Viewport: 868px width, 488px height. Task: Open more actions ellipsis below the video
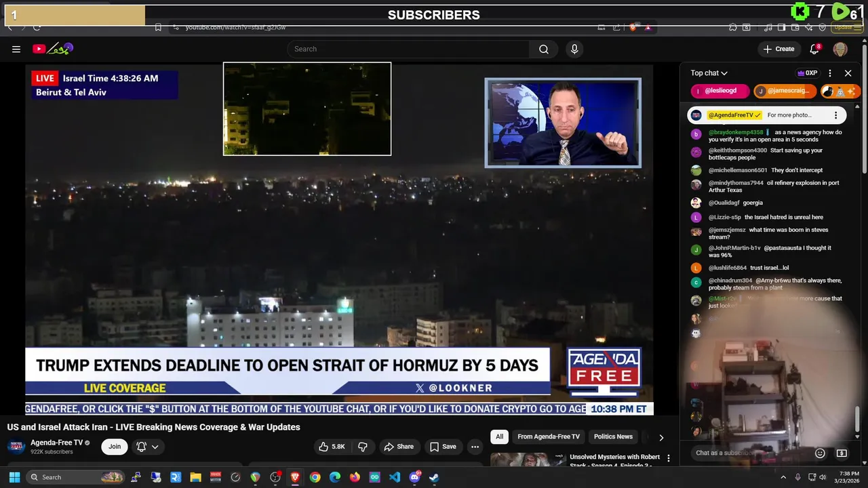(x=475, y=447)
